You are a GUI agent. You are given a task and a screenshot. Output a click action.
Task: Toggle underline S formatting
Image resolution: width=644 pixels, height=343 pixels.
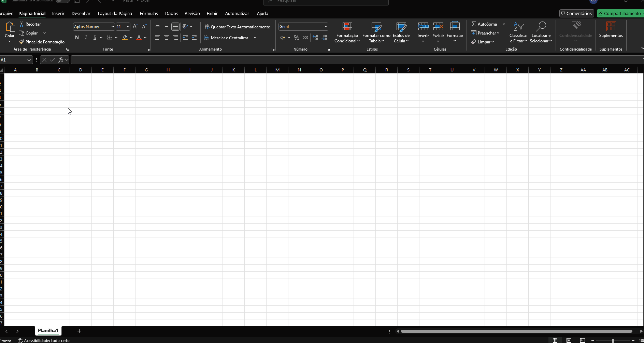pyautogui.click(x=95, y=37)
